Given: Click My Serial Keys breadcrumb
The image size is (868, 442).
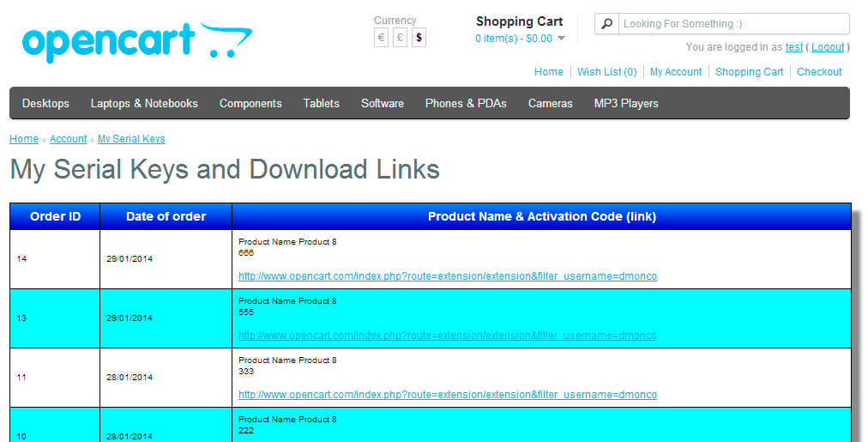Looking at the screenshot, I should (x=131, y=139).
